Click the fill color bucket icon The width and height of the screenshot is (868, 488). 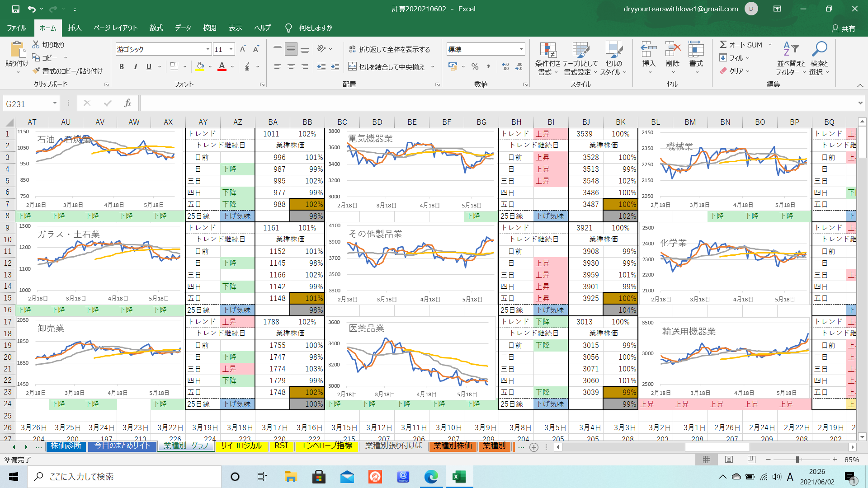(x=200, y=67)
